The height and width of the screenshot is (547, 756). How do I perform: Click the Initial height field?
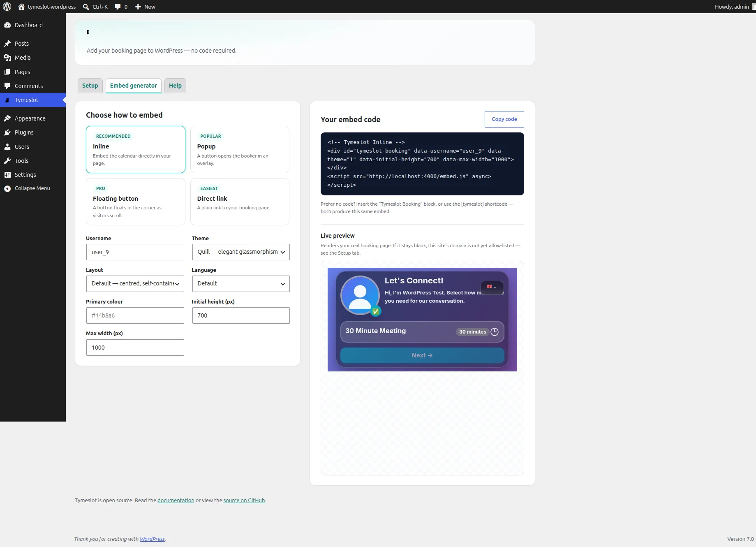pos(241,315)
